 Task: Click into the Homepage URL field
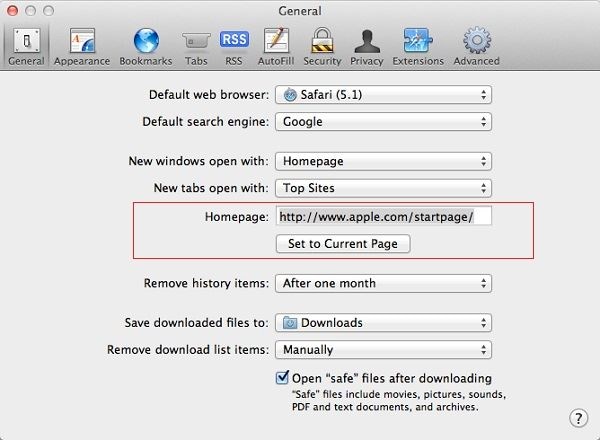tap(384, 217)
